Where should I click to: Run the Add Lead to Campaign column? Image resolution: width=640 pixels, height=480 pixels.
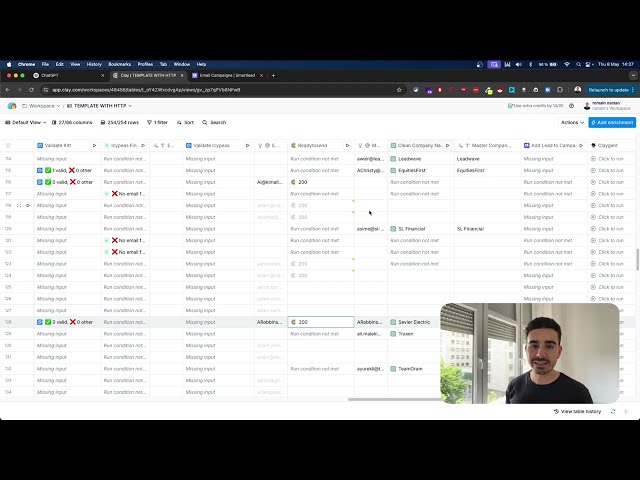pos(581,145)
